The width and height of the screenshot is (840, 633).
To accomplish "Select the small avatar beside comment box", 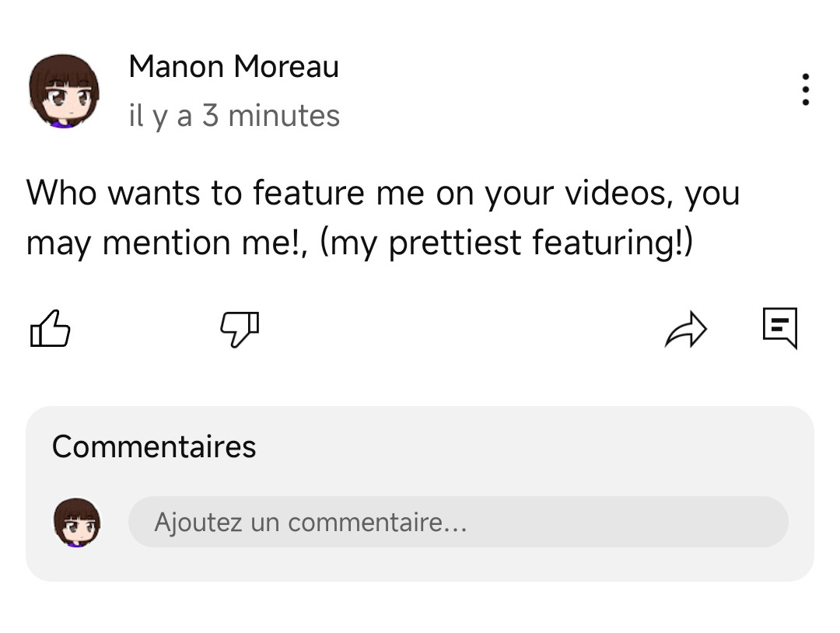I will click(x=76, y=522).
